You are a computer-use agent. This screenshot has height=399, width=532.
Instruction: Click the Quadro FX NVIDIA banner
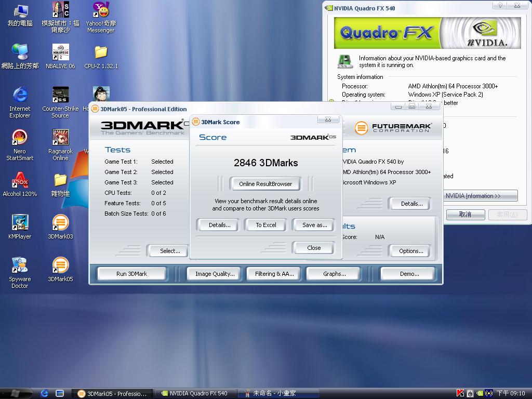point(428,33)
